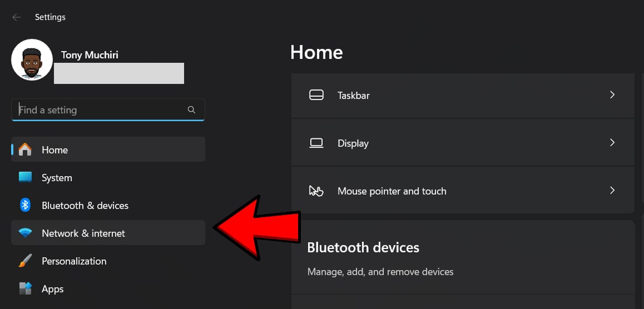Image resolution: width=644 pixels, height=309 pixels.
Task: Expand Display using its chevron
Action: pos(612,142)
